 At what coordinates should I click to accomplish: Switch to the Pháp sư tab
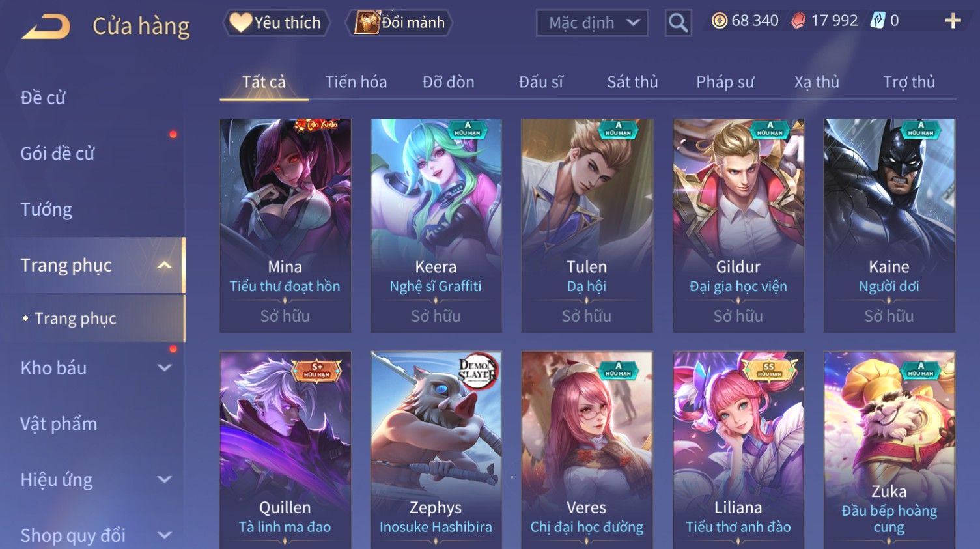point(725,82)
